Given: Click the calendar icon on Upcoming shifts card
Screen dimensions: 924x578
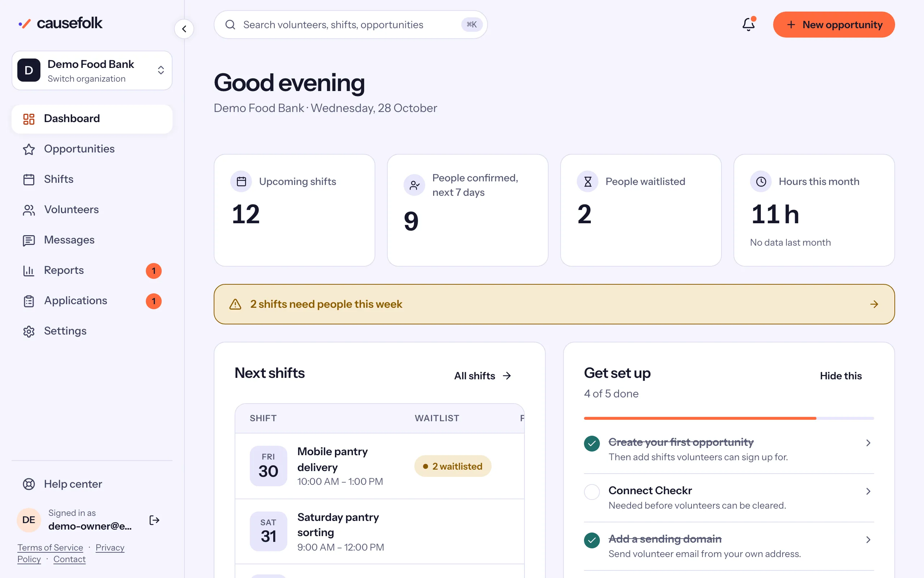Looking at the screenshot, I should point(241,181).
